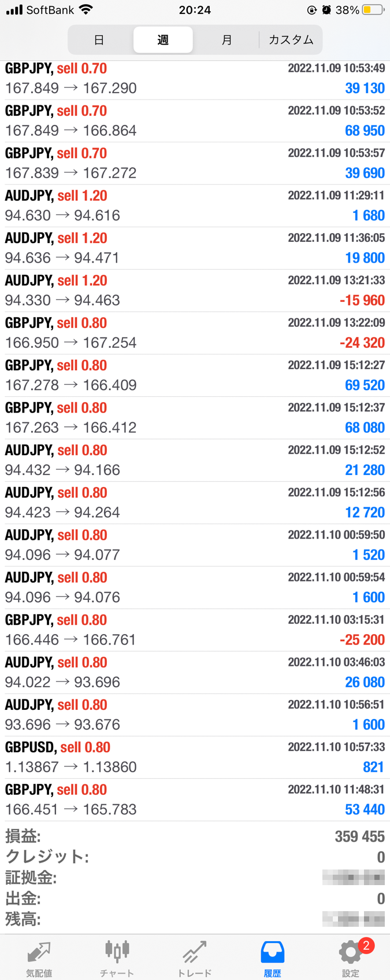Open GBPJPY trade closed at 165.783
The image size is (390, 980).
[195, 800]
